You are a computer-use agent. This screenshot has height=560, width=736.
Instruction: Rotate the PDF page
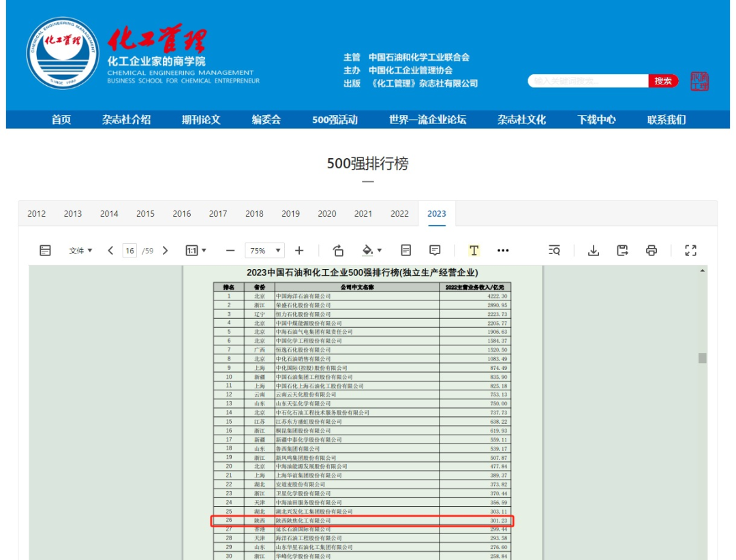(338, 251)
